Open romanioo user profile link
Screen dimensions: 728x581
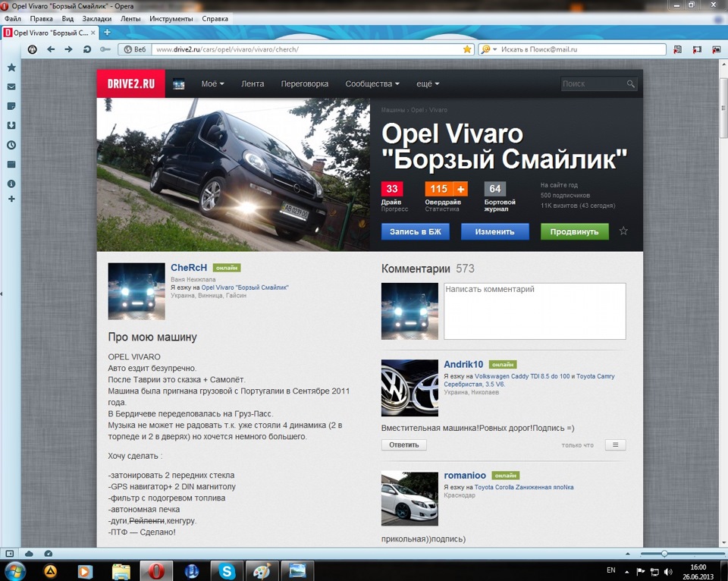pyautogui.click(x=465, y=475)
